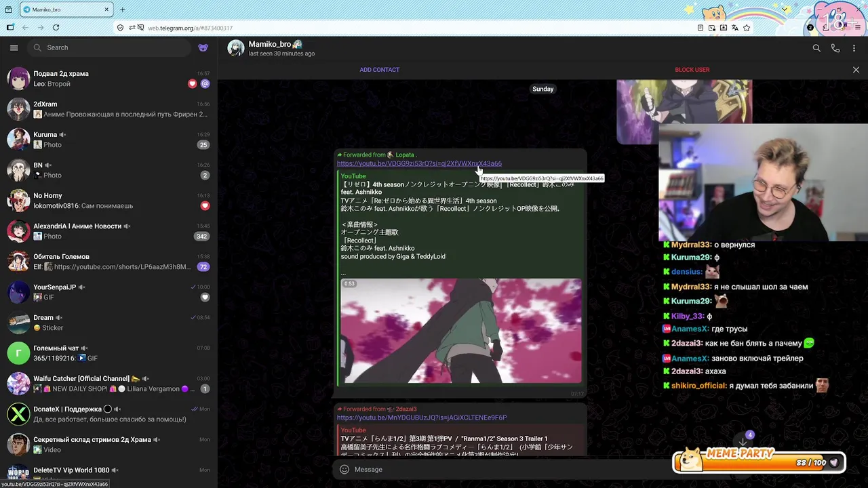Screen dimensions: 868x488
Task: Dismiss the add contact / block bar
Action: click(856, 70)
